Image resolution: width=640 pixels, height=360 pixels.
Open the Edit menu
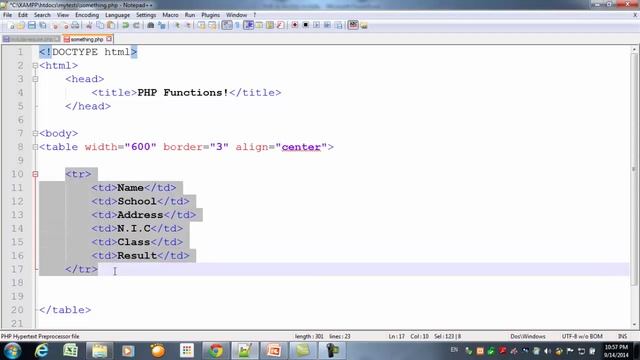pyautogui.click(x=23, y=15)
